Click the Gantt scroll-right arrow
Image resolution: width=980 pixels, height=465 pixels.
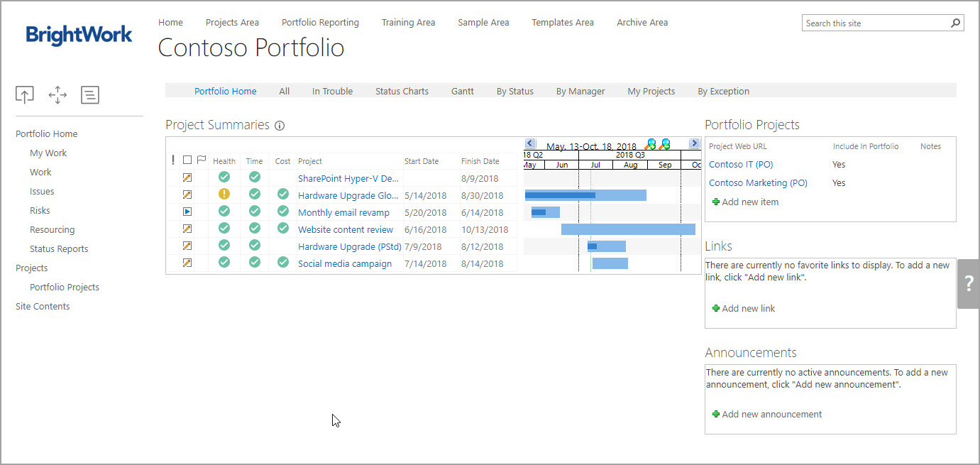click(694, 144)
